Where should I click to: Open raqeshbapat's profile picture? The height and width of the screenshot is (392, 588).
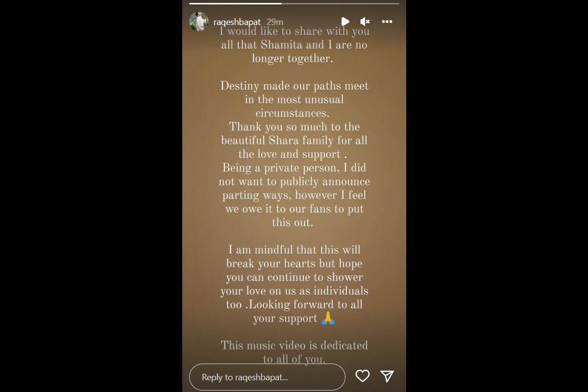(199, 22)
